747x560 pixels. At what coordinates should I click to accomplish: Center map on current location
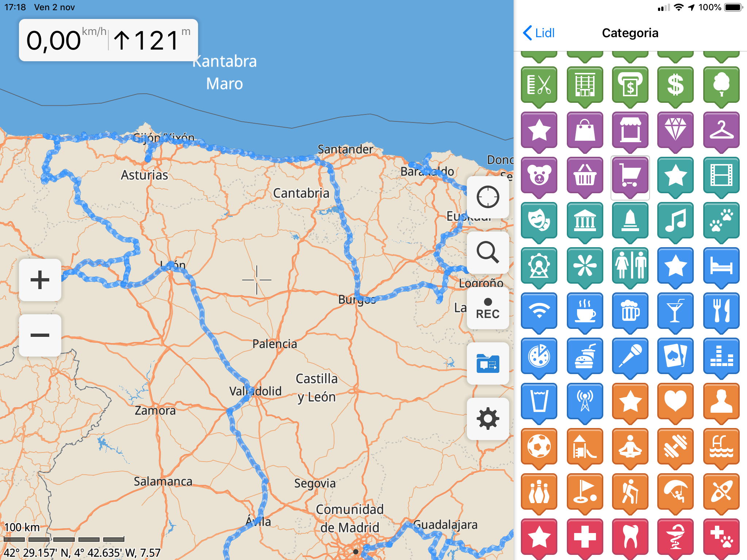tap(488, 197)
